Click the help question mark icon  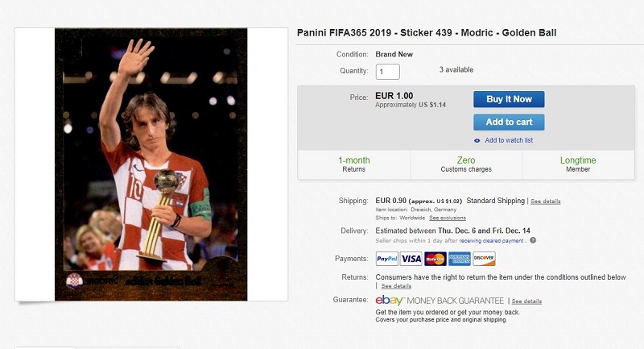(533, 240)
